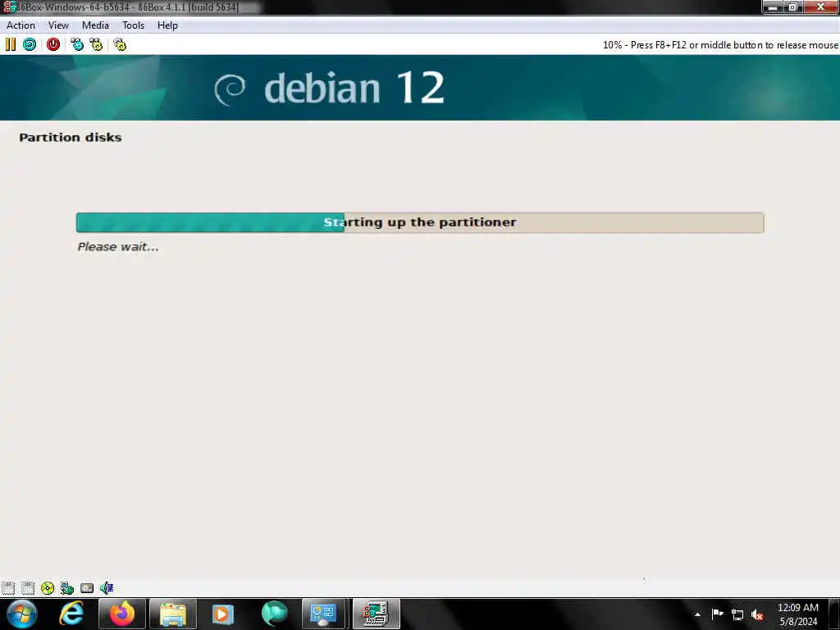
Task: Click the first floppy drive status icon
Action: [8, 587]
